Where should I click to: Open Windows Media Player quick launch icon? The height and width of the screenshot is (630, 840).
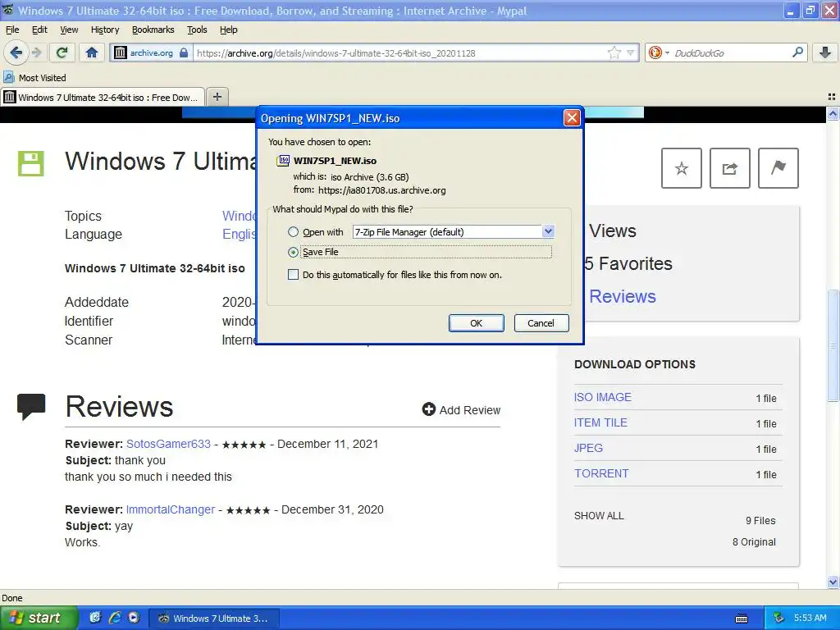tap(134, 618)
